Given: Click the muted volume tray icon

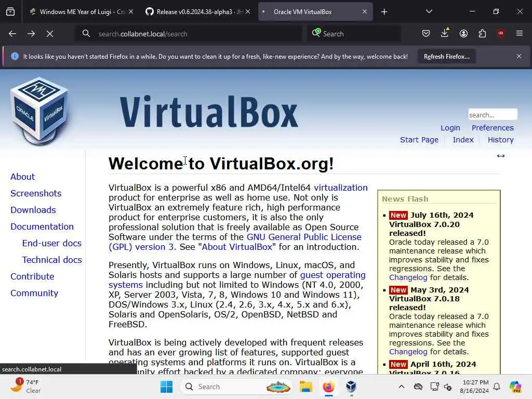Looking at the screenshot, I should (x=448, y=387).
